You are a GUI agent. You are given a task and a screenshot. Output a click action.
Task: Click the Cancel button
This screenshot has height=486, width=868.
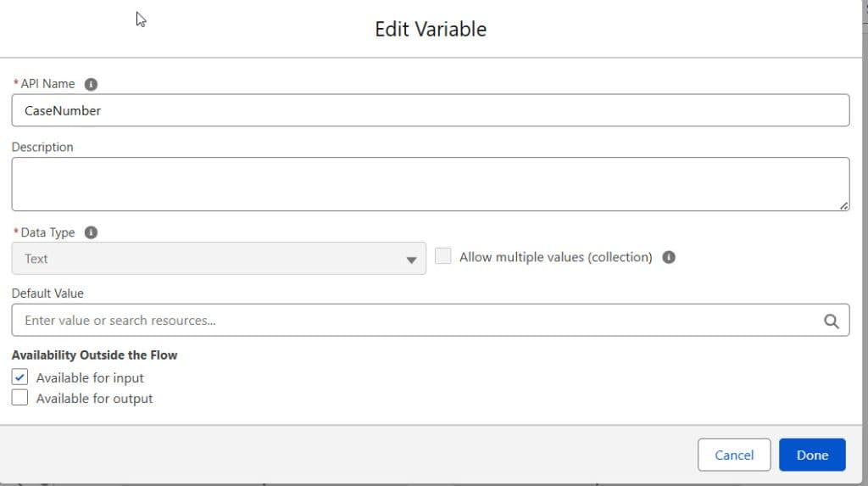click(734, 455)
